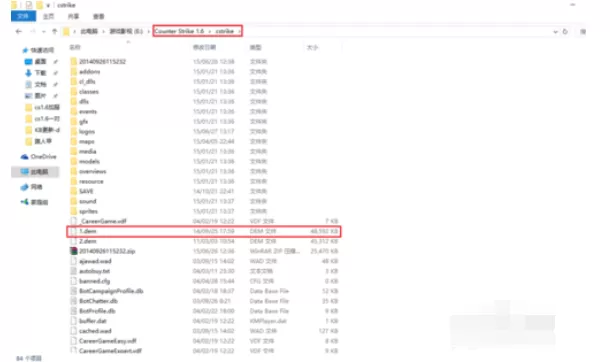Select the 1.dem demo file
The image size is (610, 362).
point(204,231)
